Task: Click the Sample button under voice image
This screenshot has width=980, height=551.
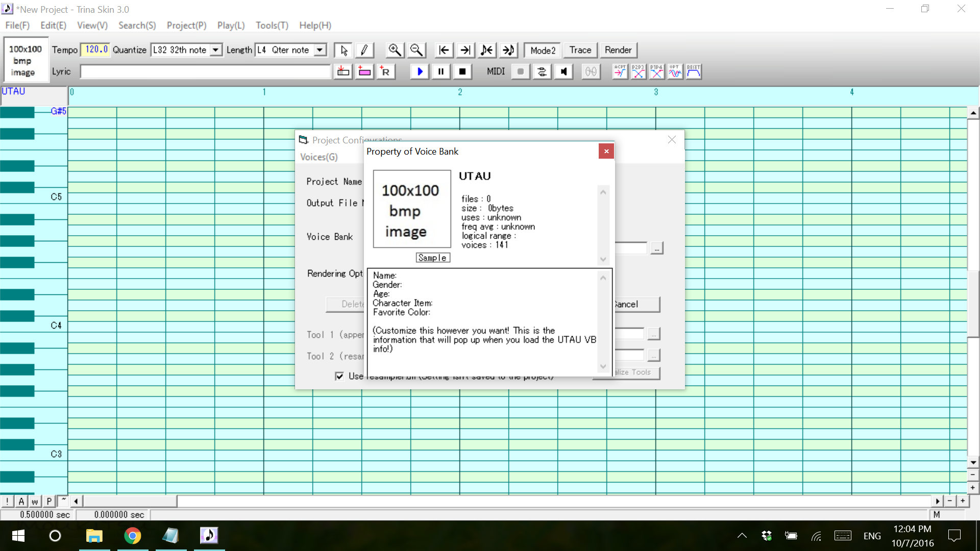Action: (x=432, y=258)
